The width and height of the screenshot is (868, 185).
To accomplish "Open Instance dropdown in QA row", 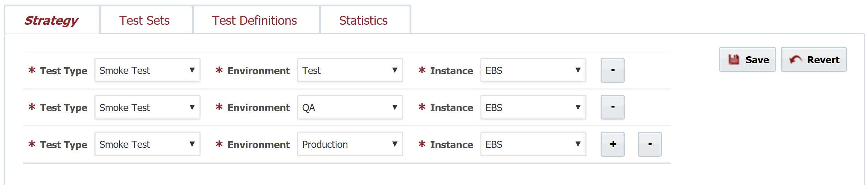I will click(533, 107).
